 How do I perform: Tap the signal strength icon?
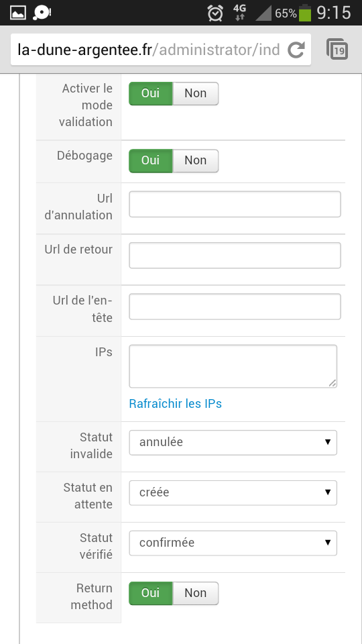pos(263,13)
